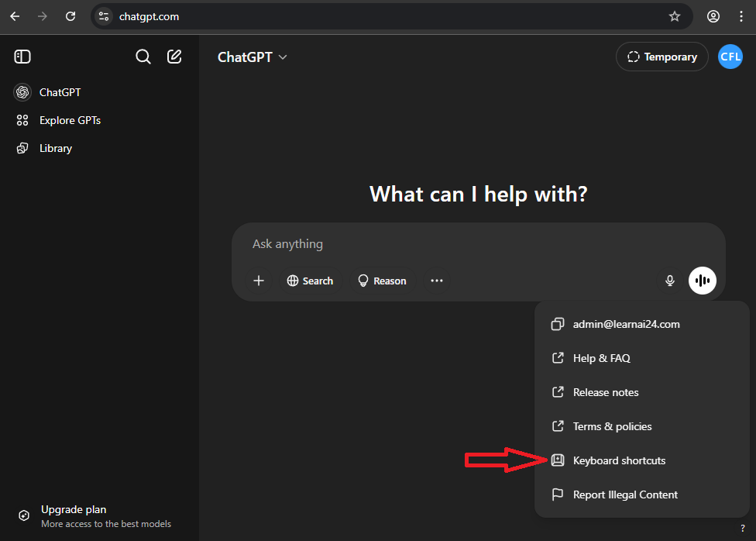Screen dimensions: 756x541
Task: Reload the chatgpt.com page
Action: tap(70, 16)
